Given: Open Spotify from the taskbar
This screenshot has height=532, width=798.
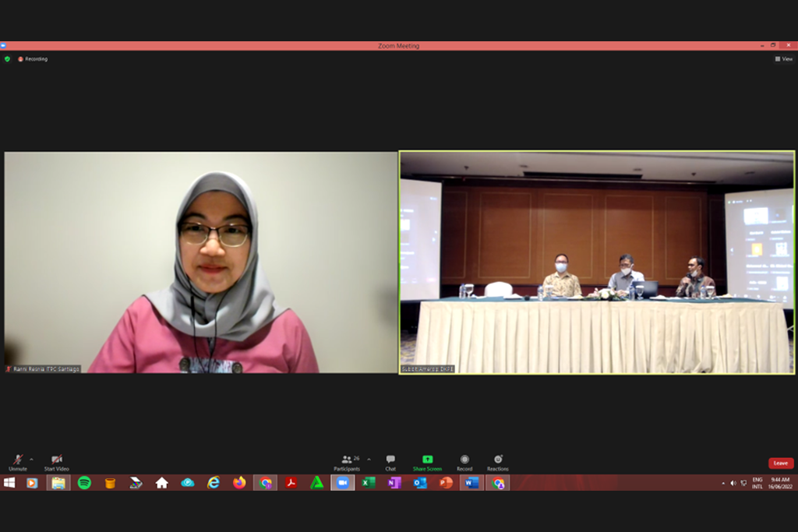Looking at the screenshot, I should pos(84,483).
